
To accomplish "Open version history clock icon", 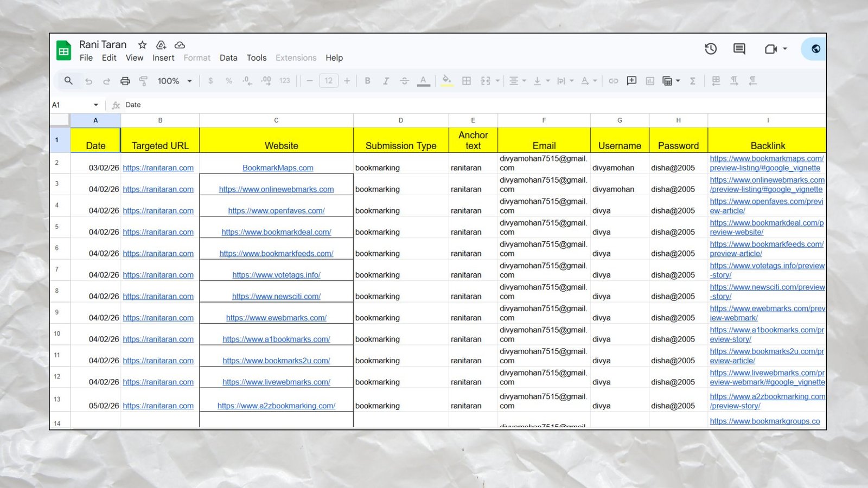I will [711, 49].
